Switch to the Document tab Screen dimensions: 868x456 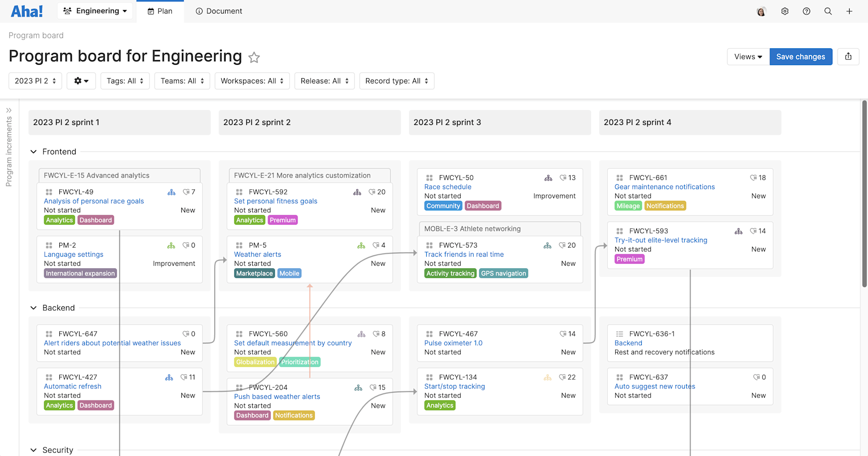tap(218, 11)
